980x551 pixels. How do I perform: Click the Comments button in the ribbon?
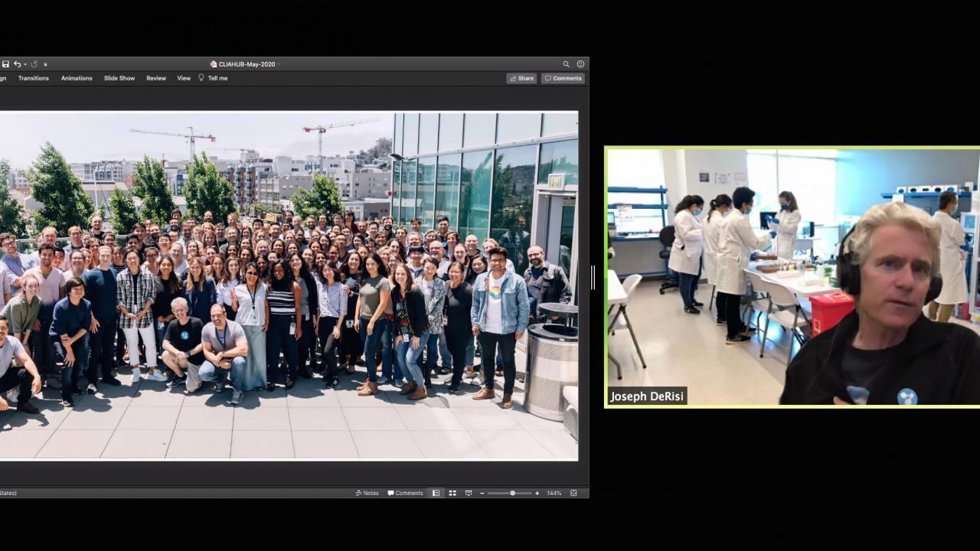click(563, 78)
